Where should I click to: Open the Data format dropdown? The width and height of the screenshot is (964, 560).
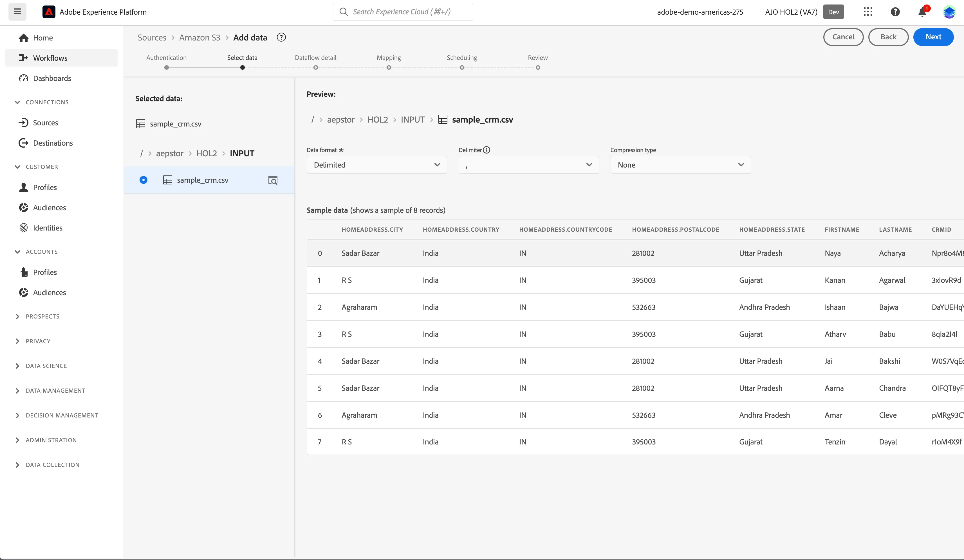377,165
